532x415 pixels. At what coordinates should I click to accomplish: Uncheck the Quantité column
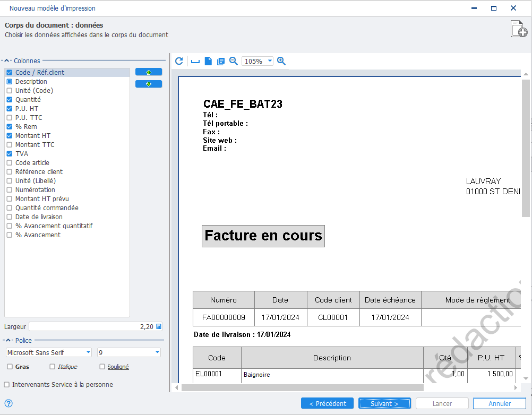pos(10,100)
